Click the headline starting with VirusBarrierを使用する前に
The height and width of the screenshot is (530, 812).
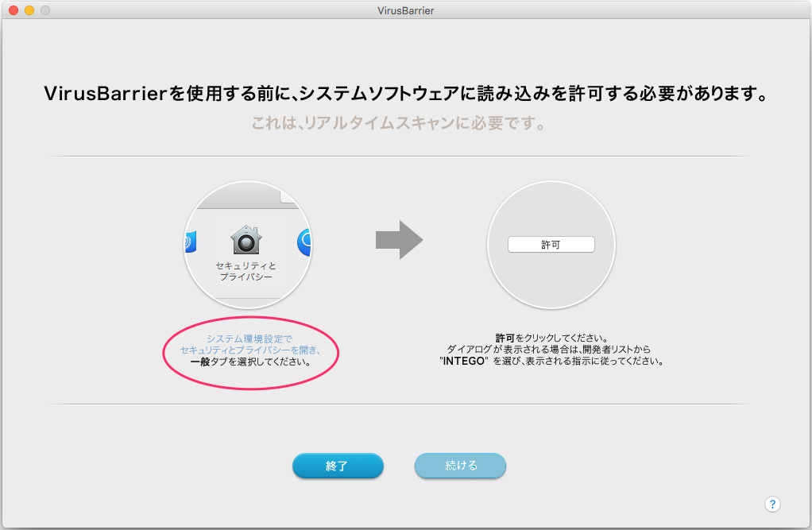pos(406,94)
